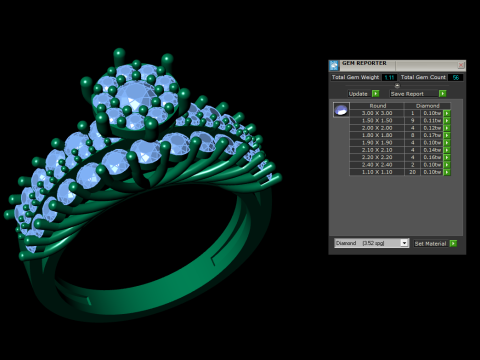Screen dimensions: 480x360
Task: Select the 1.10 X 1.10 size cell
Action: pyautogui.click(x=377, y=172)
